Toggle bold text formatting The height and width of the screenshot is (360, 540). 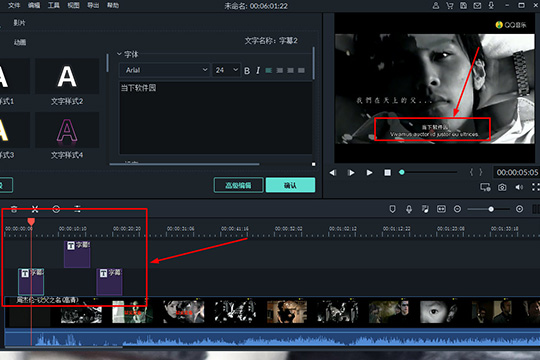click(x=247, y=71)
